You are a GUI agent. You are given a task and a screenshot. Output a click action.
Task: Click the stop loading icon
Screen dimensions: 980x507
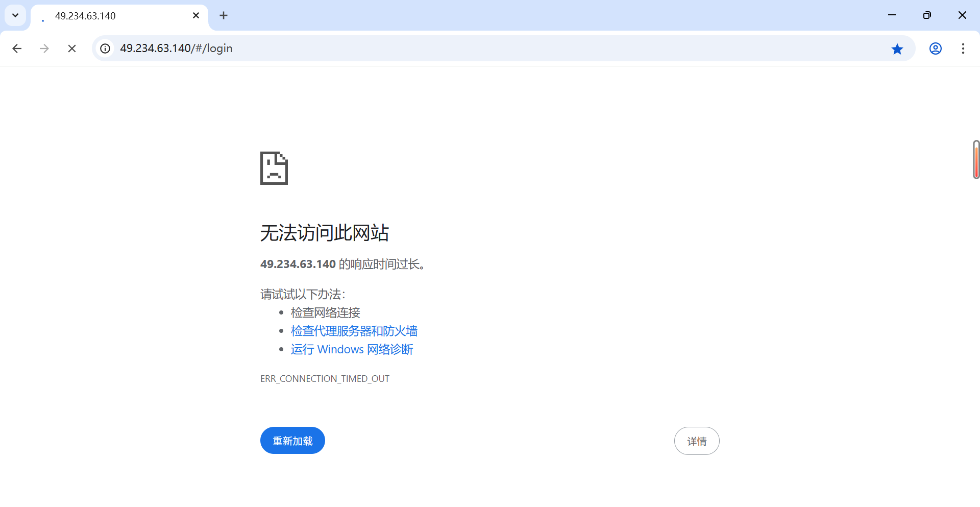click(x=71, y=49)
